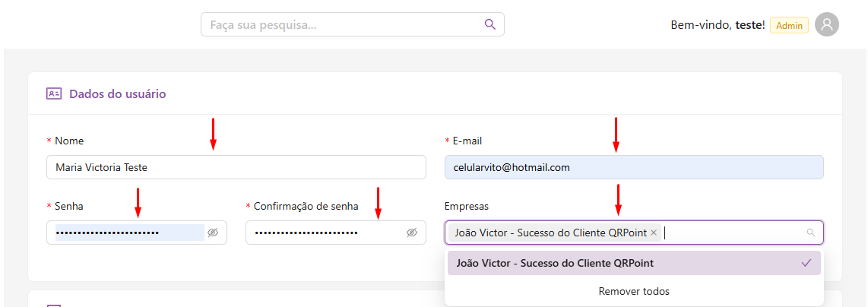Click the Confirmação de senha field
Image resolution: width=868 pixels, height=307 pixels.
[x=323, y=233]
